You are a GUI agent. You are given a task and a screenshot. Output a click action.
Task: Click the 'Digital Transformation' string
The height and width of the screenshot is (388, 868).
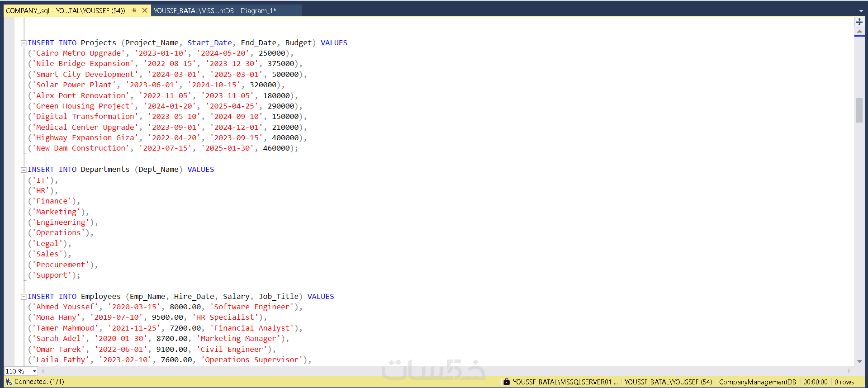[85, 117]
